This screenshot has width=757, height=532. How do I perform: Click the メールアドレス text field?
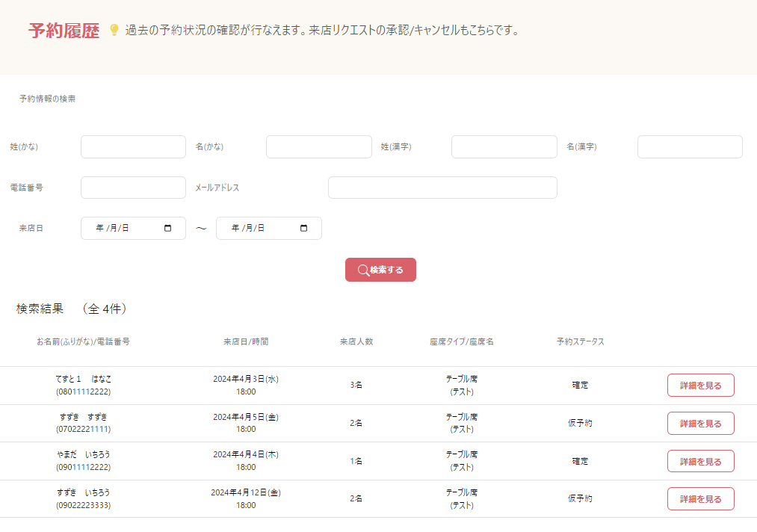442,188
